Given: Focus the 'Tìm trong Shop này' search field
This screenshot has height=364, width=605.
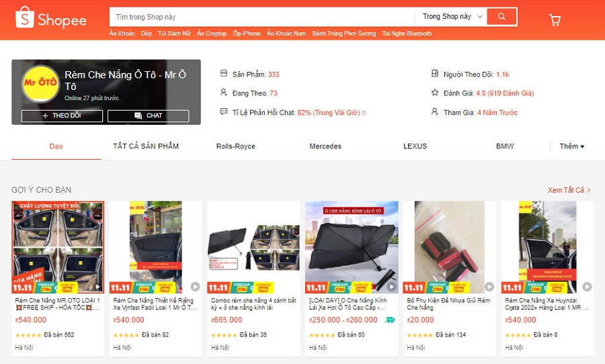Looking at the screenshot, I should click(262, 17).
